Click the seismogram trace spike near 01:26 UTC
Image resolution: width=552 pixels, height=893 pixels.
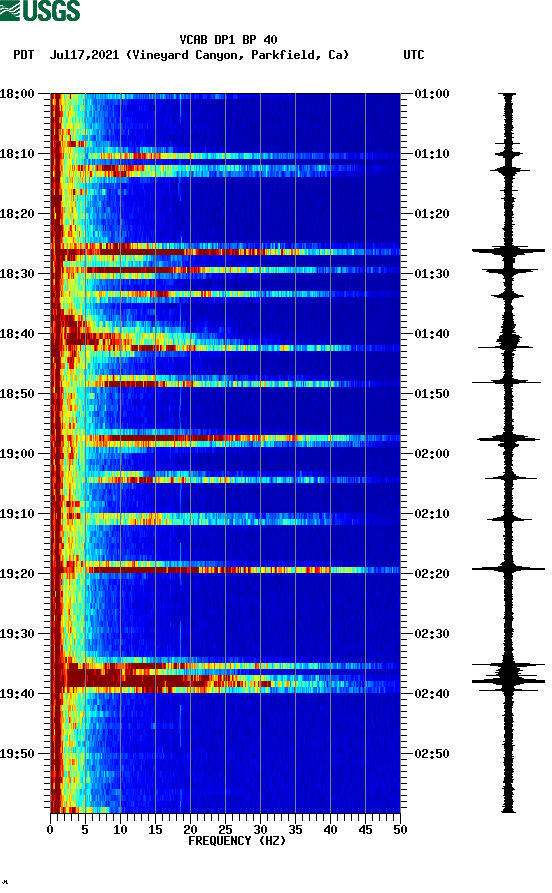coord(508,250)
